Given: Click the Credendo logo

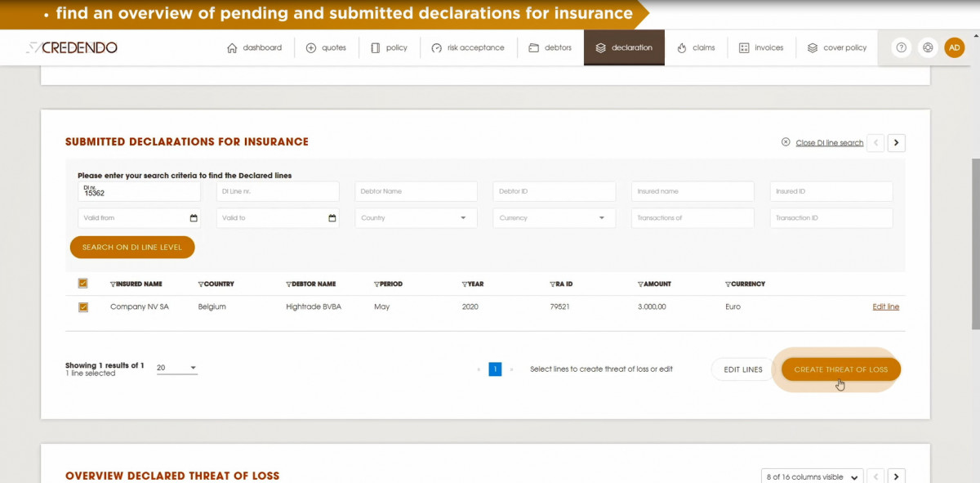Looking at the screenshot, I should pyautogui.click(x=71, y=47).
